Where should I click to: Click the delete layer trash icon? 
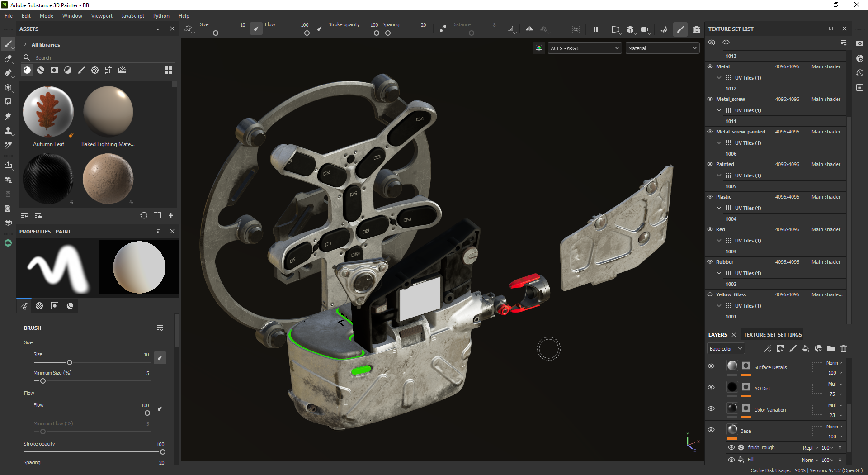[844, 348]
